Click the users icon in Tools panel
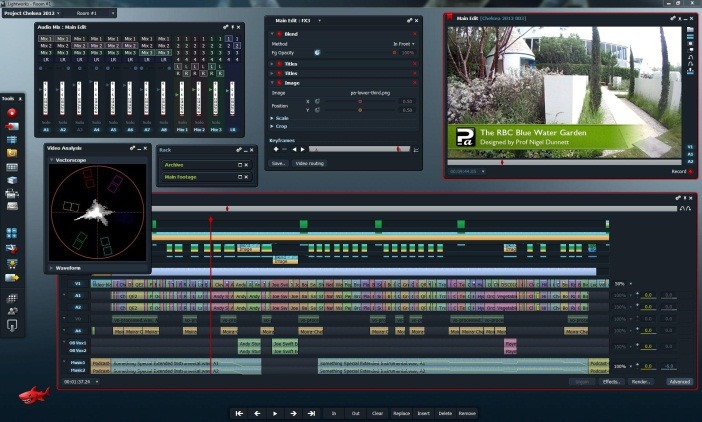 pyautogui.click(x=12, y=311)
